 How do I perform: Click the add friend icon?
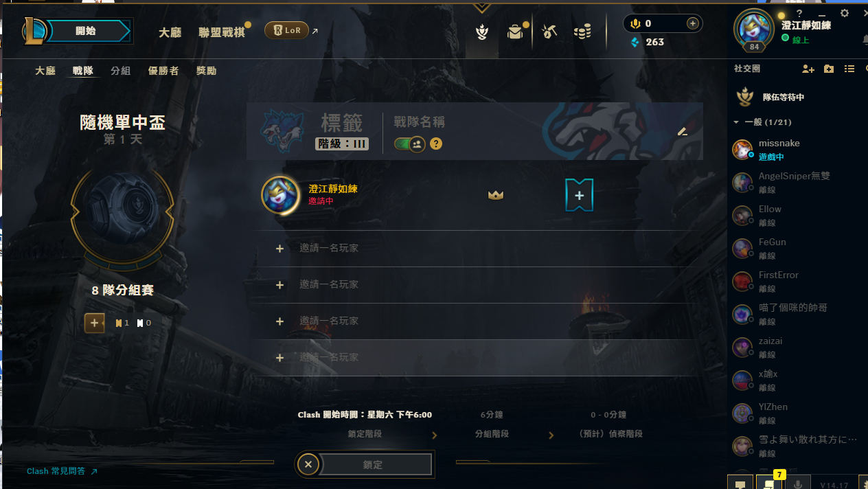(x=808, y=69)
